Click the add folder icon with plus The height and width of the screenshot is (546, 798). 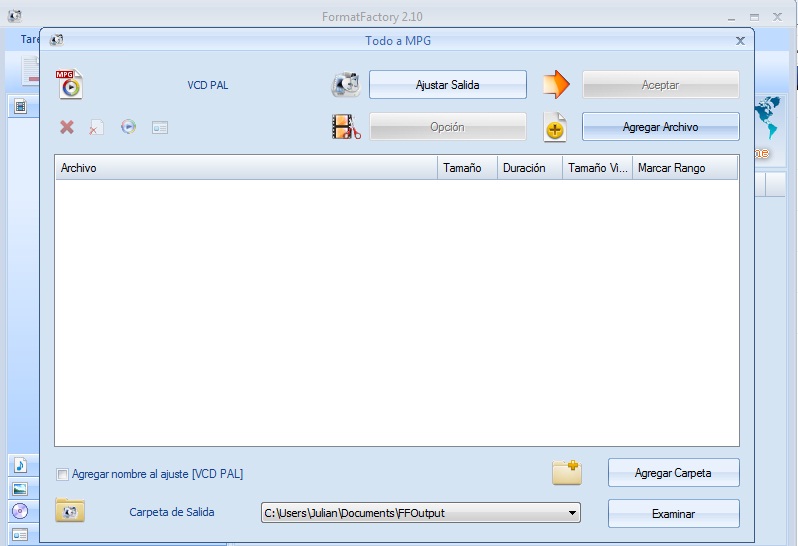(x=567, y=472)
